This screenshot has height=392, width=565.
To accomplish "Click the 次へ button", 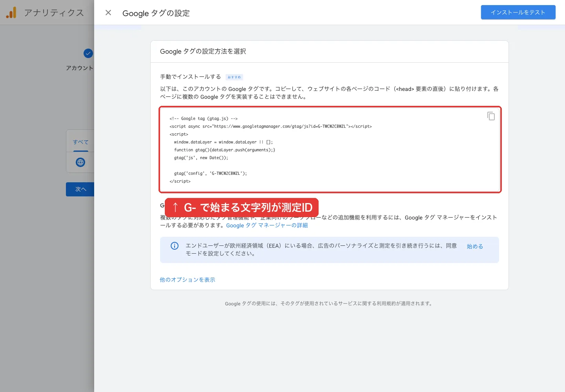I will (x=80, y=189).
